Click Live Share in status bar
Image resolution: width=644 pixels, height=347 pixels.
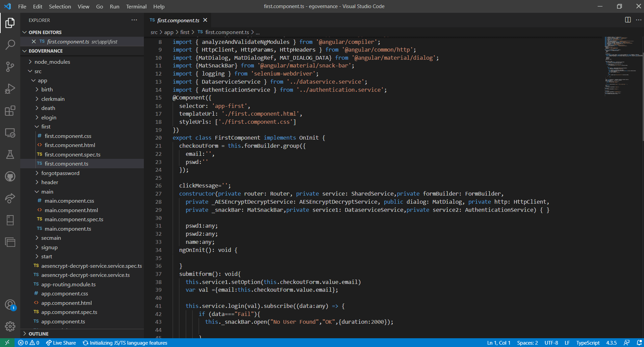pyautogui.click(x=61, y=343)
